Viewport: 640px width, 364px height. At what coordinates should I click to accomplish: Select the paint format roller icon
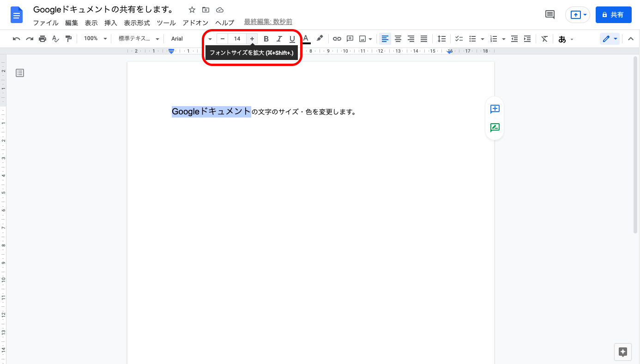68,39
